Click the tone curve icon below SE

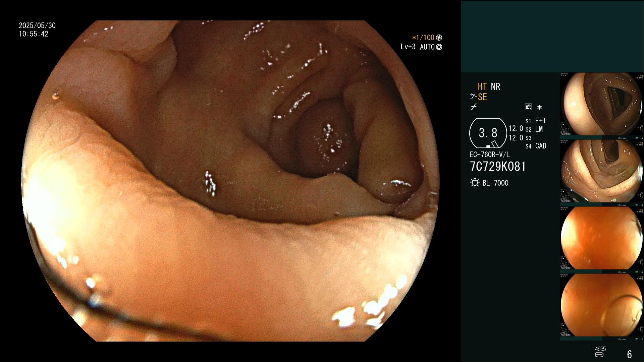[474, 107]
